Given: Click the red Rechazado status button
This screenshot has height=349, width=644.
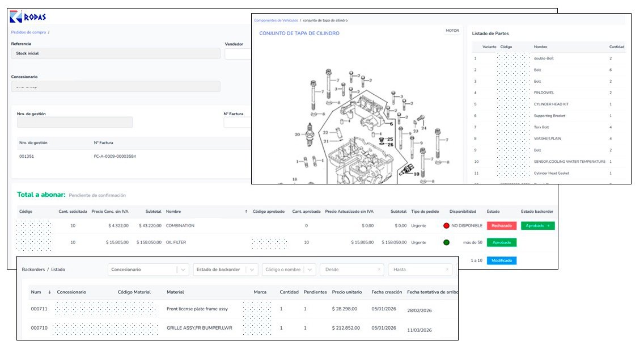Looking at the screenshot, I should [x=501, y=226].
